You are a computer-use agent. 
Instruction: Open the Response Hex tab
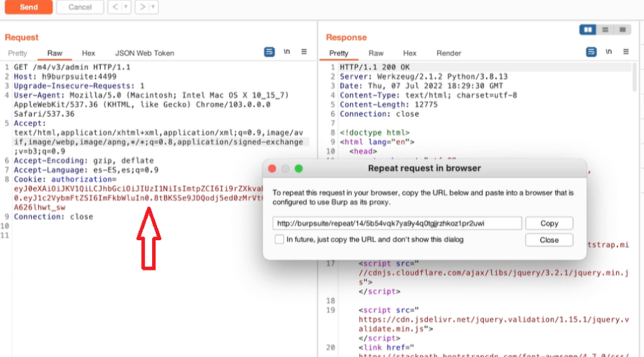(409, 53)
